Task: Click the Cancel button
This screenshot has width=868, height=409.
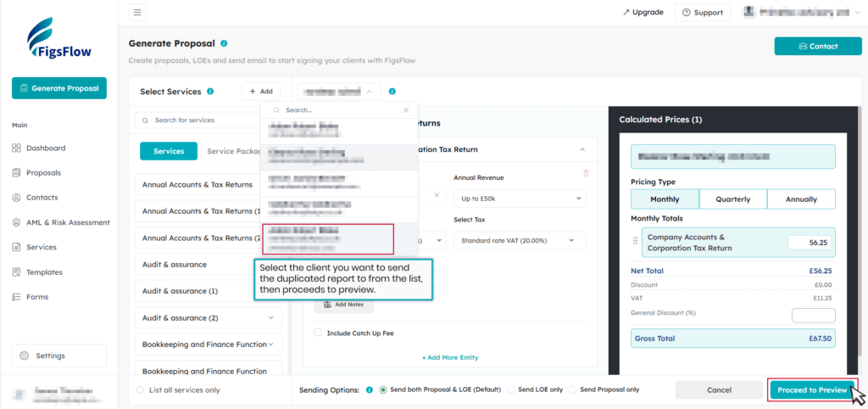Action: pyautogui.click(x=719, y=390)
